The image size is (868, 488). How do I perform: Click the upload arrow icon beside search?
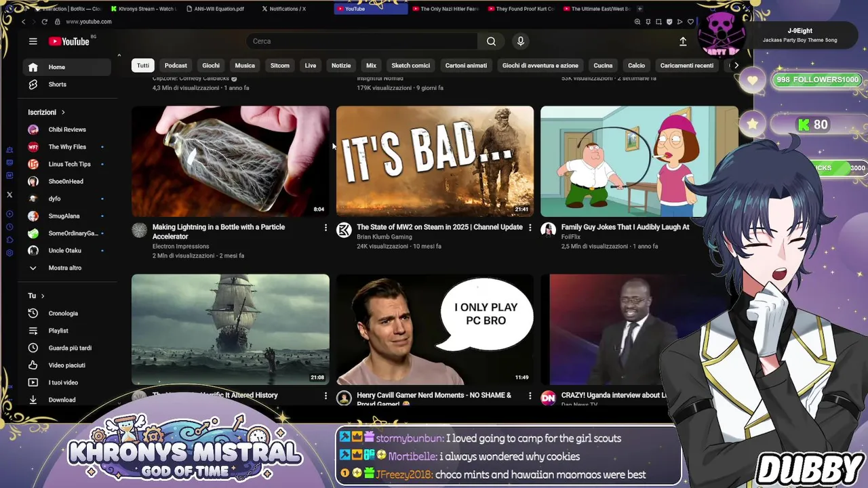(x=683, y=41)
